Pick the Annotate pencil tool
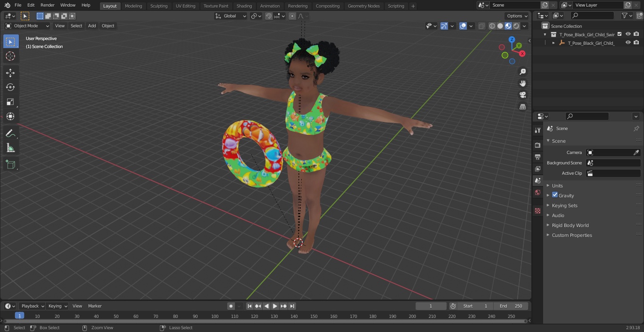Viewport: 644px width, 332px height. pyautogui.click(x=10, y=134)
